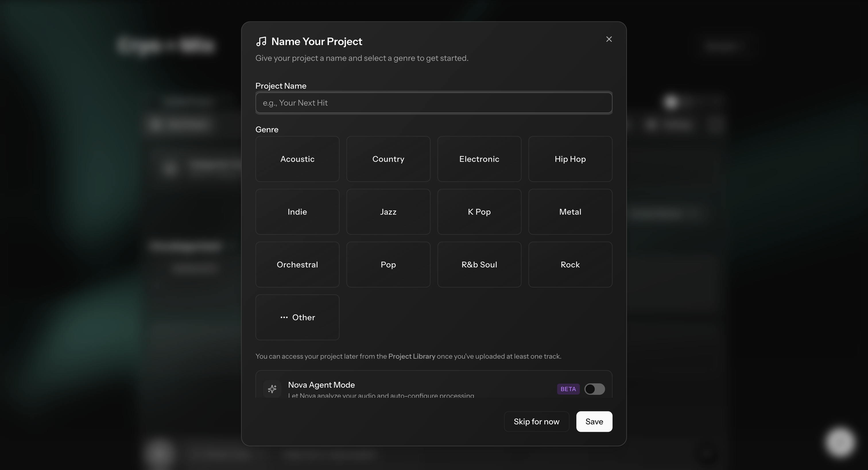
Task: Select the K Pop genre tile
Action: (x=479, y=211)
